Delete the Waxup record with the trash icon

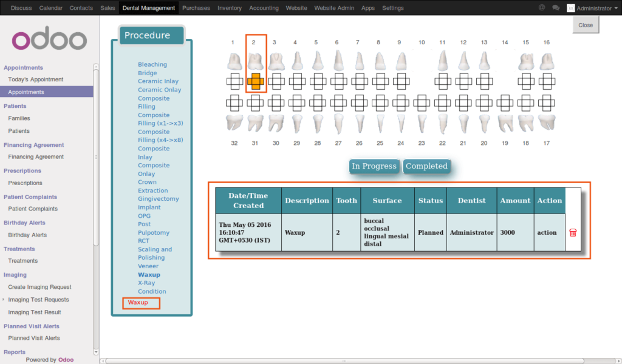point(572,232)
